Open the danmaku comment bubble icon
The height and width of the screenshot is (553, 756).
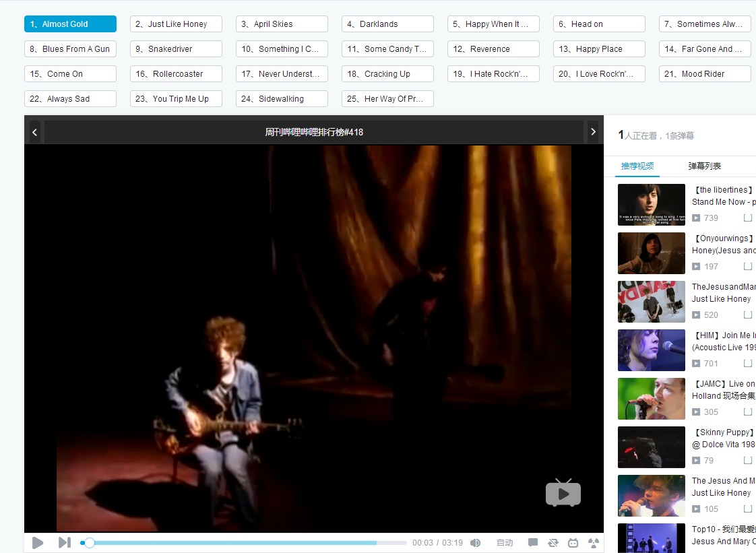coord(533,542)
